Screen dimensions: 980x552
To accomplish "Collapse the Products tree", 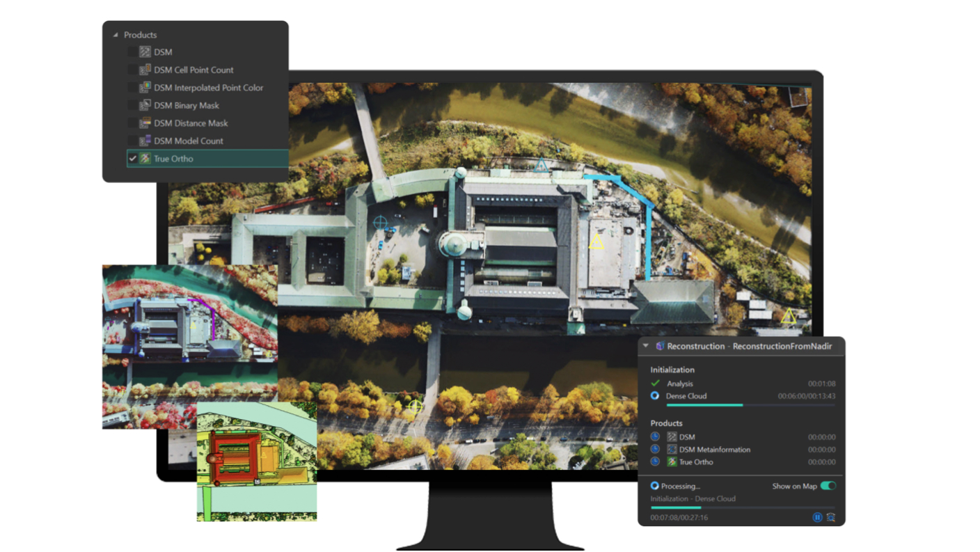I will click(x=116, y=35).
